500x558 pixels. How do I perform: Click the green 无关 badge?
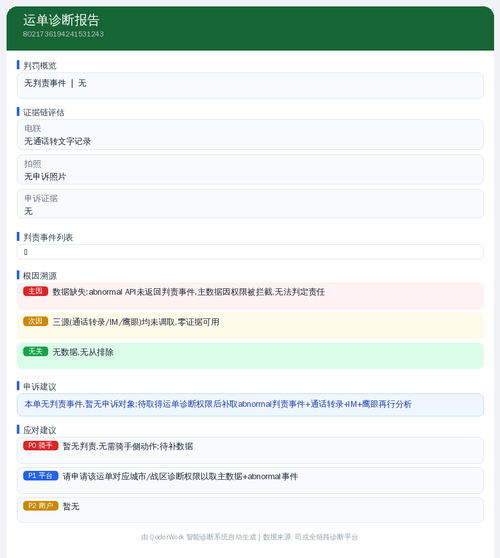[x=36, y=352]
